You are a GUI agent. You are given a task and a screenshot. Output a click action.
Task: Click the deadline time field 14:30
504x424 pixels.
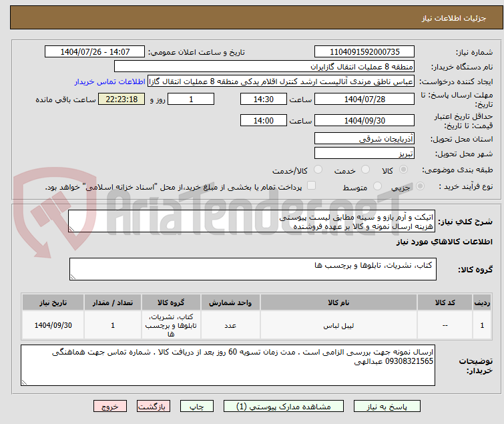click(263, 99)
